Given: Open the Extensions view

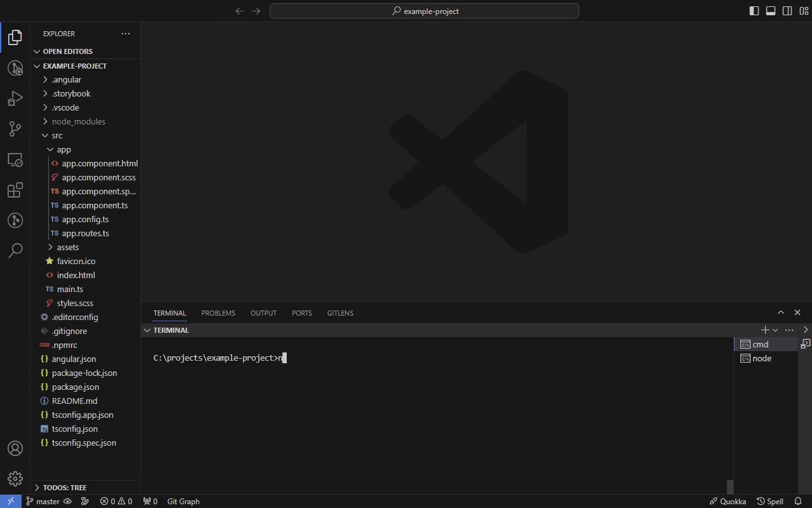Looking at the screenshot, I should click(15, 190).
